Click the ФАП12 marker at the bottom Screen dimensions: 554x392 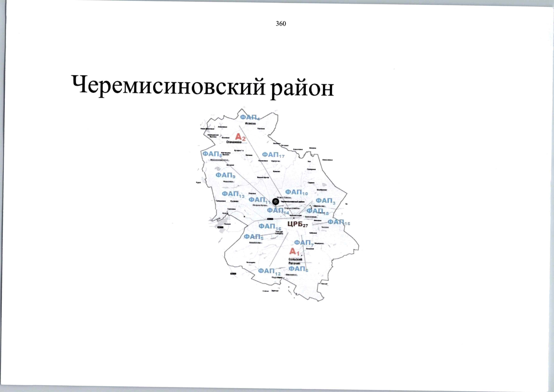tap(269, 271)
